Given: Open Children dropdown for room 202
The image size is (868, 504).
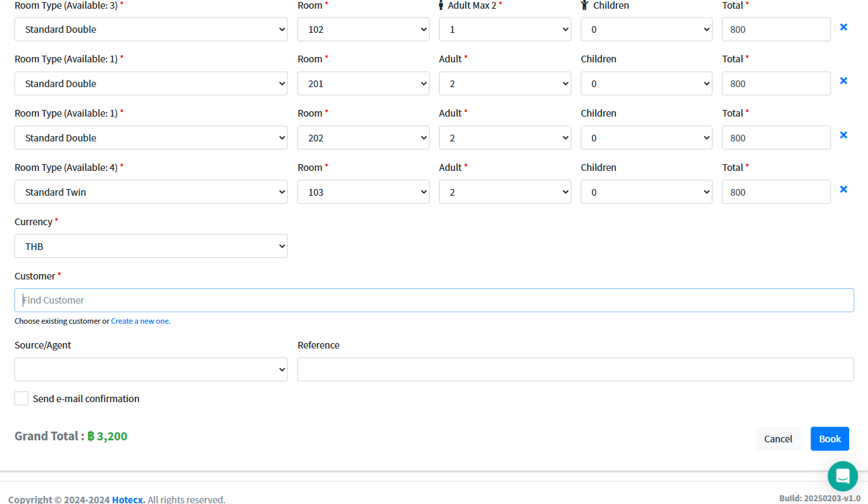Looking at the screenshot, I should point(646,138).
